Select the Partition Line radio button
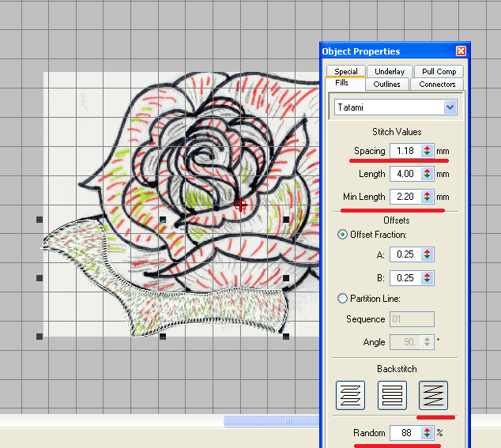This screenshot has width=501, height=448. click(342, 299)
